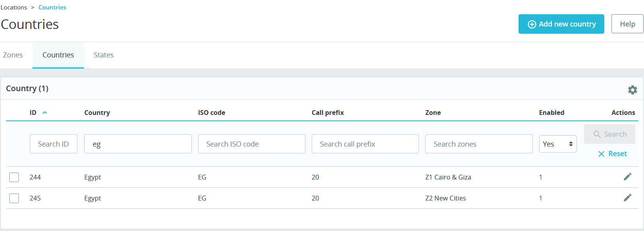Edit the Egypt row with ID 245
The width and height of the screenshot is (644, 231).
click(x=627, y=198)
